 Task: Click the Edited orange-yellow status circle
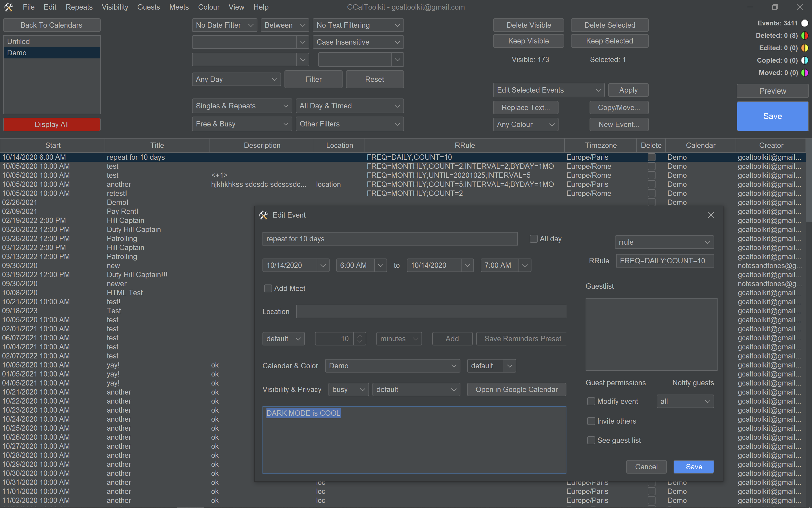coord(805,48)
